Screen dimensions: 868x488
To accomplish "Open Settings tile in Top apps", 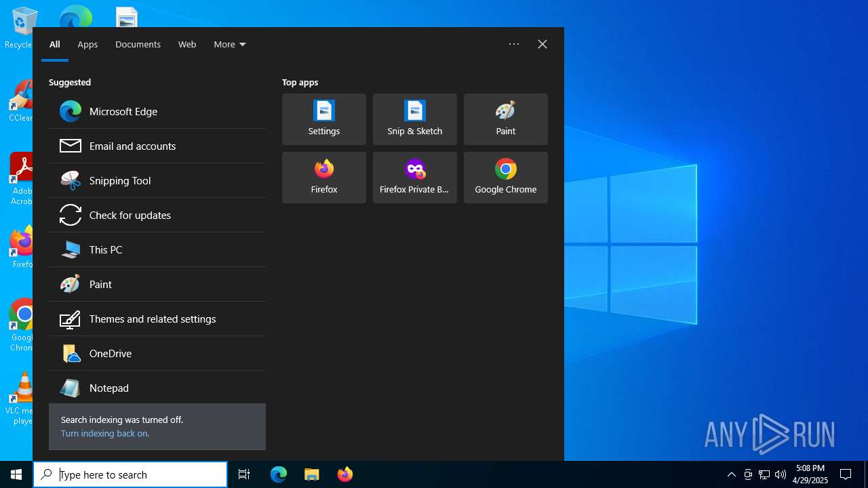I will tap(324, 119).
